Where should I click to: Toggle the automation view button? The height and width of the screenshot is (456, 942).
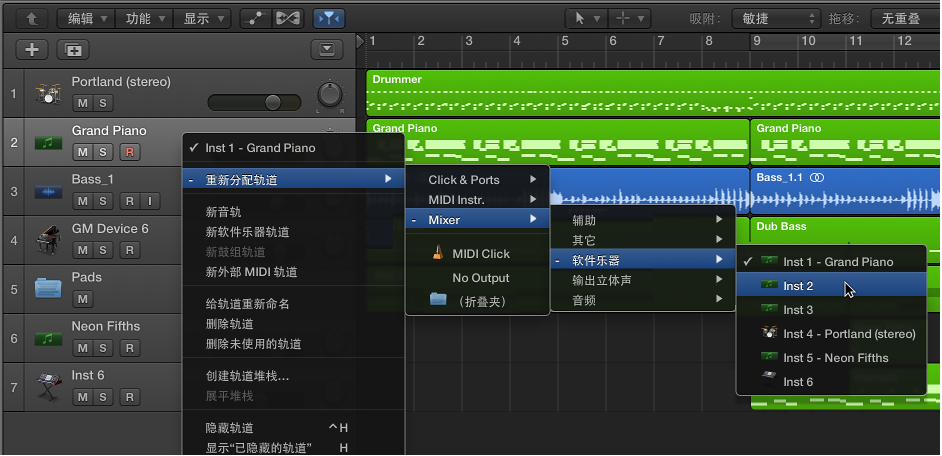pos(258,18)
